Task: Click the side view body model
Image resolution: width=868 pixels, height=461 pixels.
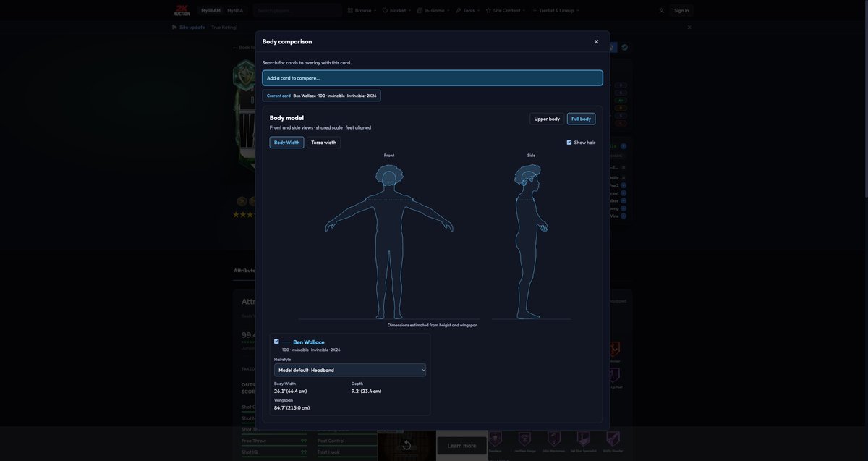Action: pos(531,242)
